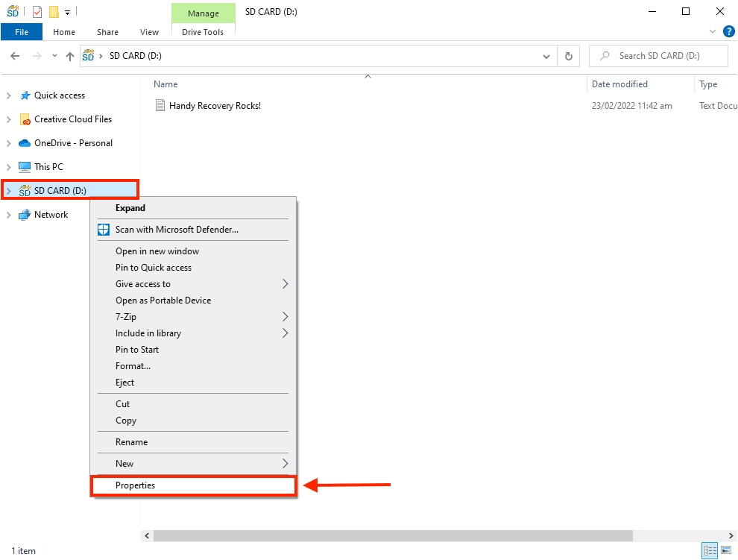Screen dimensions: 738x560
Task: Select Network in navigation pane
Action: pos(51,214)
